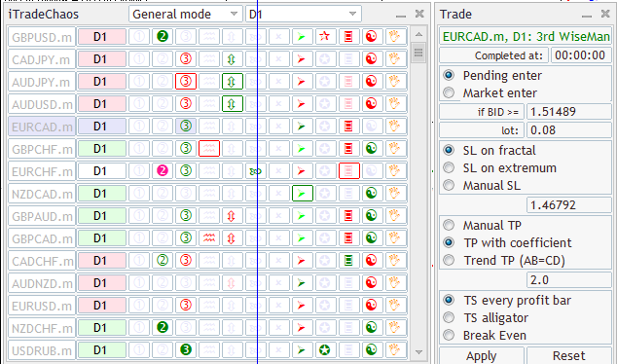
Task: Click the red wave icon in GBPCHF.m row
Action: pyautogui.click(x=209, y=149)
